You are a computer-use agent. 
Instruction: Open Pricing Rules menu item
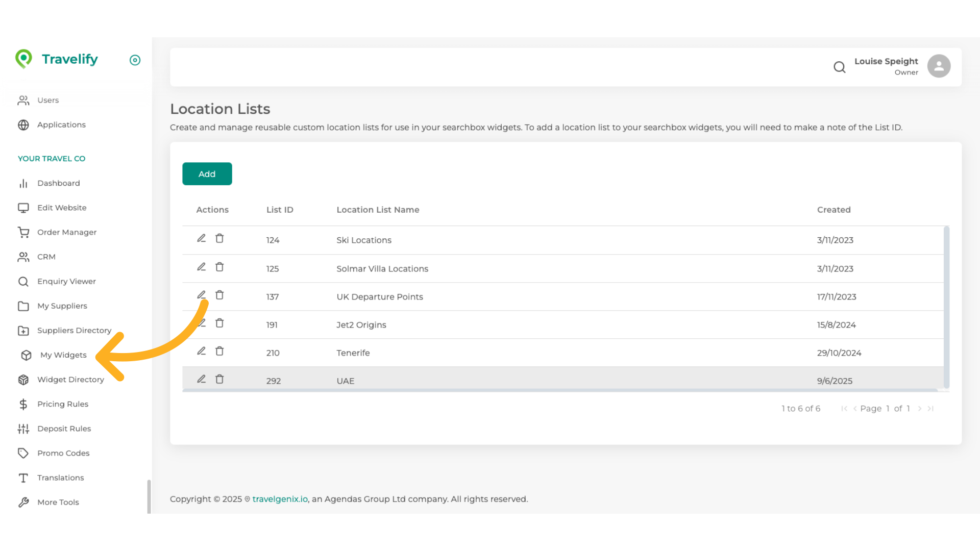click(x=62, y=404)
